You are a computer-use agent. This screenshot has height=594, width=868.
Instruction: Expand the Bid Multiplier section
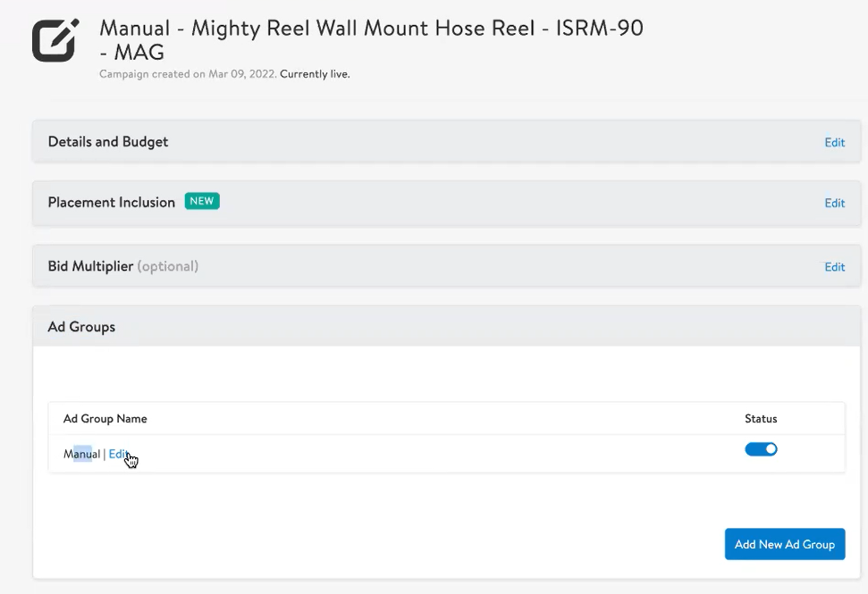click(x=89, y=265)
